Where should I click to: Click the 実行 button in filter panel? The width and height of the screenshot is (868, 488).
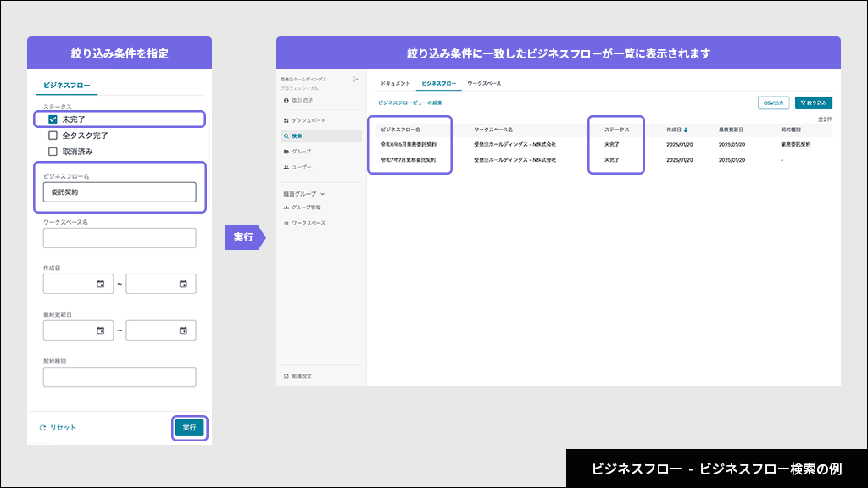click(x=189, y=428)
